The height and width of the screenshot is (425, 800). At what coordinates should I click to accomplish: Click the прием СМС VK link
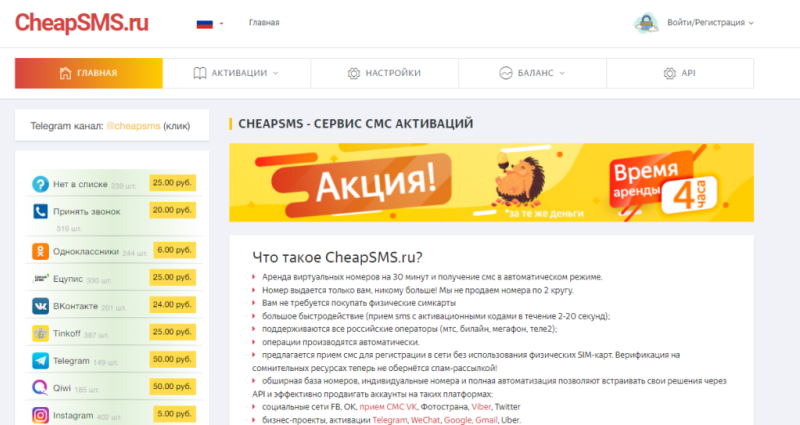pyautogui.click(x=388, y=407)
